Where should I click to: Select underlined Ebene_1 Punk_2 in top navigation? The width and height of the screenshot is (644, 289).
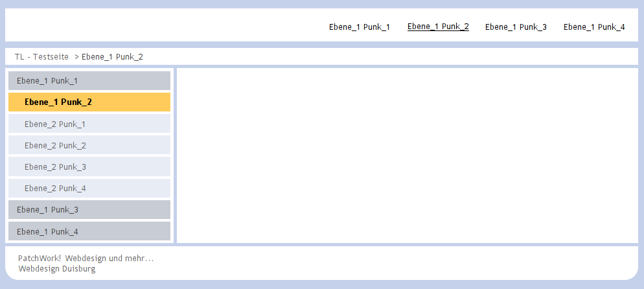point(438,27)
